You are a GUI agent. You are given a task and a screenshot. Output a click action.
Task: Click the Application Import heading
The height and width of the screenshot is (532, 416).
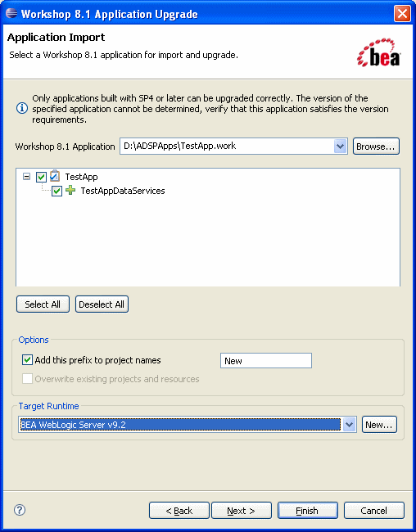pos(56,37)
